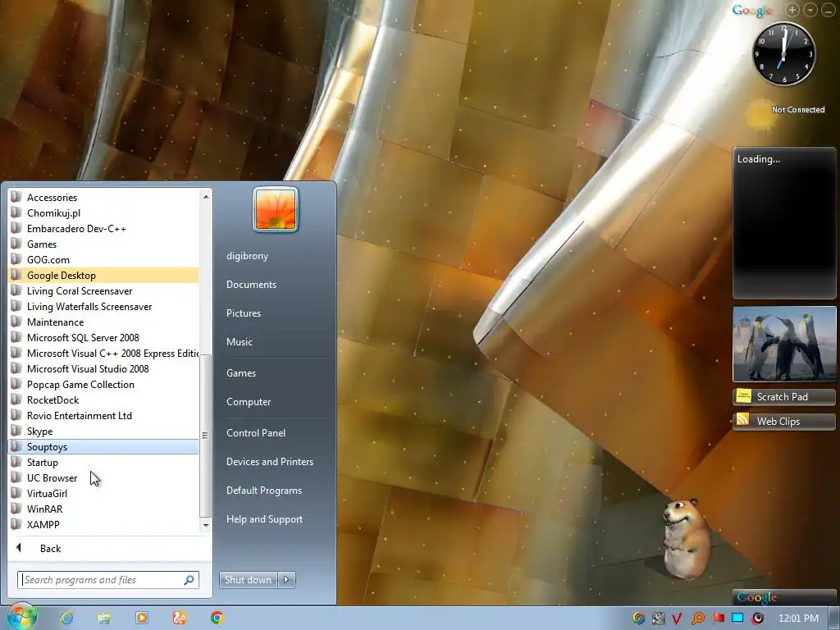Click the gray square tray icon
The height and width of the screenshot is (630, 840).
pyautogui.click(x=658, y=619)
